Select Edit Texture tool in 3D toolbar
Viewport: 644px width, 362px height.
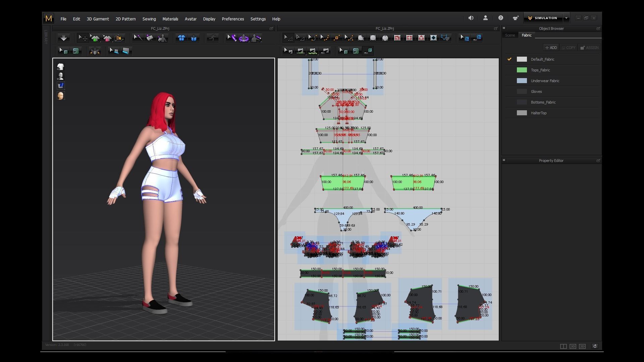pyautogui.click(x=63, y=51)
